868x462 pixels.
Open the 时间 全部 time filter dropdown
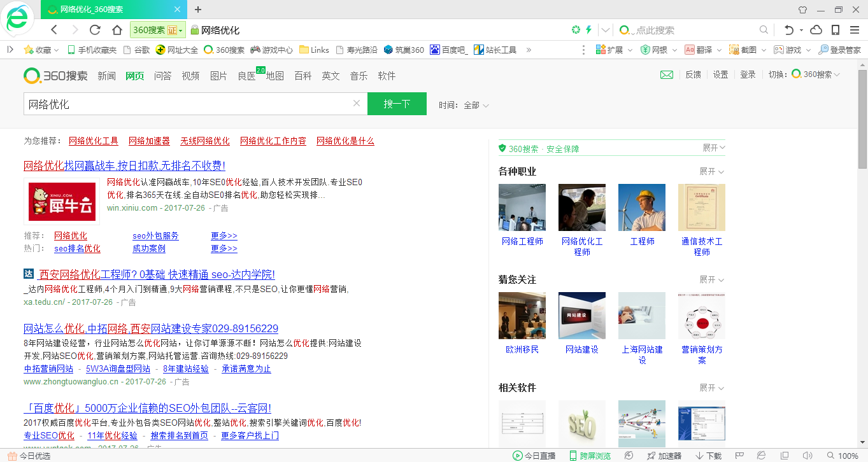coord(476,105)
